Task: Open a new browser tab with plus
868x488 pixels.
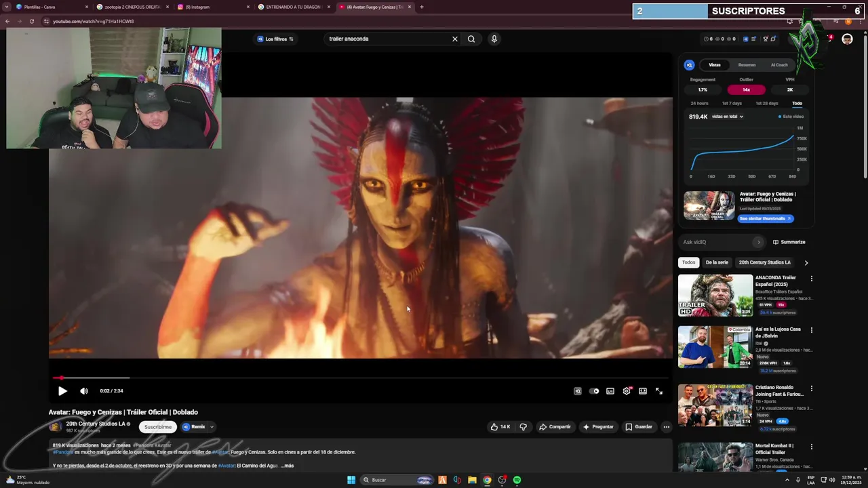Action: tap(422, 7)
